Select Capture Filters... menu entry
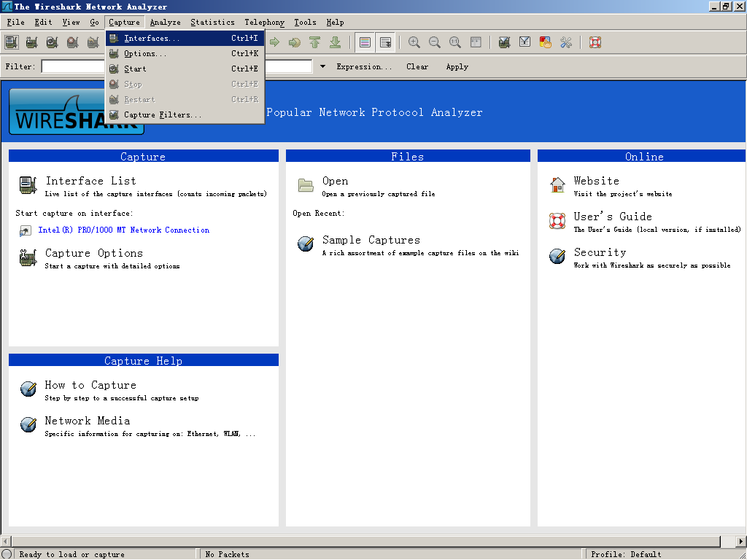 click(185, 114)
